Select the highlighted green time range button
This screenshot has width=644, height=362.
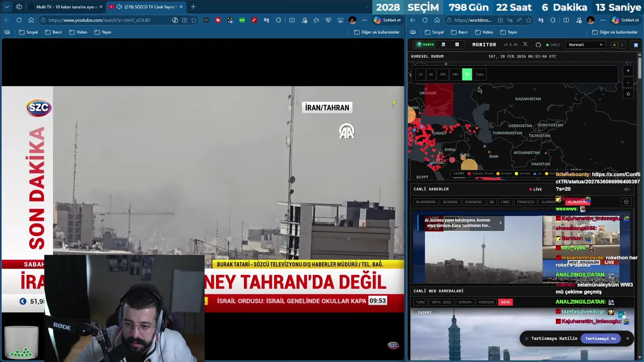[x=467, y=74]
